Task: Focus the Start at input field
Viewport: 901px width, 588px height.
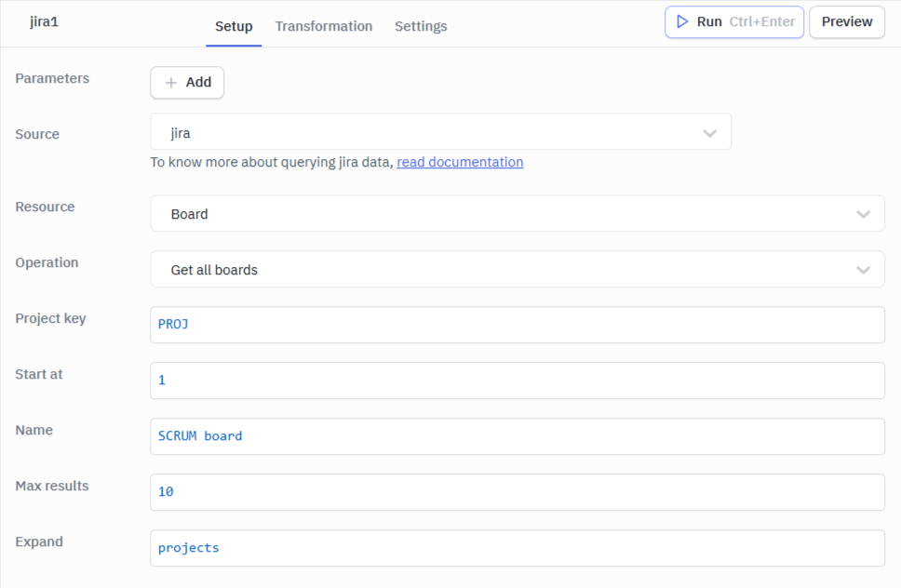Action: [x=518, y=381]
